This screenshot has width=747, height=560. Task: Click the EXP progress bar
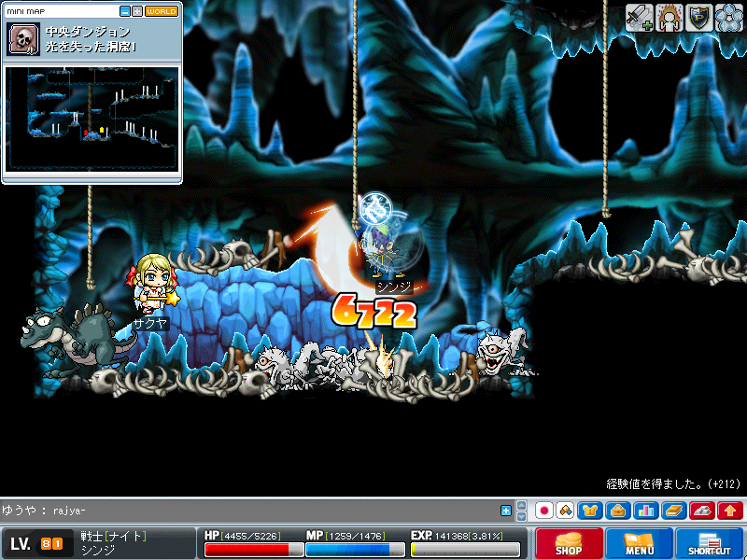(x=467, y=550)
